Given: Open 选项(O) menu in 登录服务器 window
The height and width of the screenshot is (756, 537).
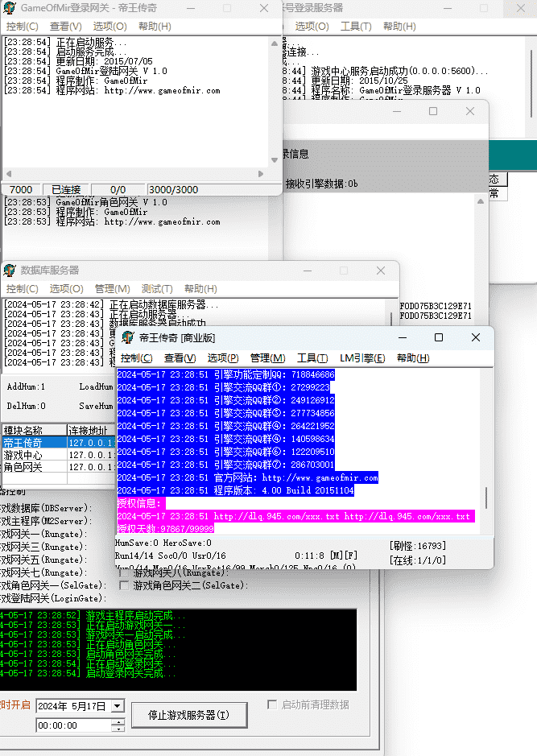Looking at the screenshot, I should [x=312, y=27].
